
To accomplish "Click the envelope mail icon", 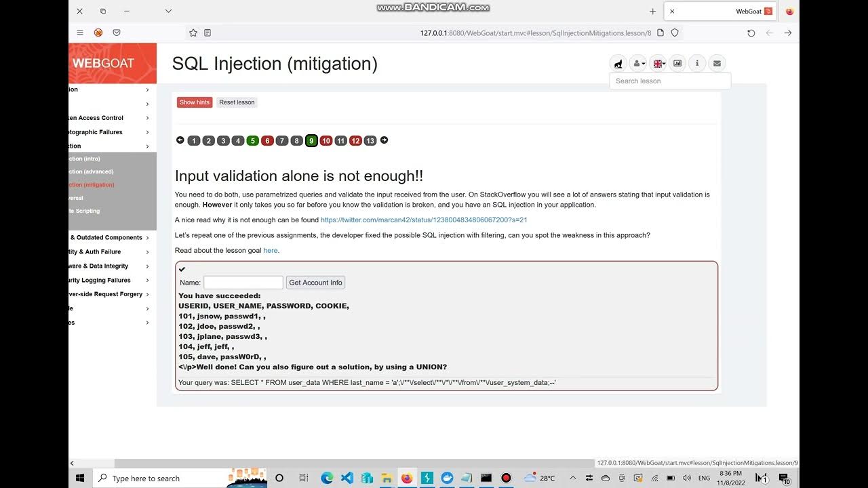I will [717, 64].
